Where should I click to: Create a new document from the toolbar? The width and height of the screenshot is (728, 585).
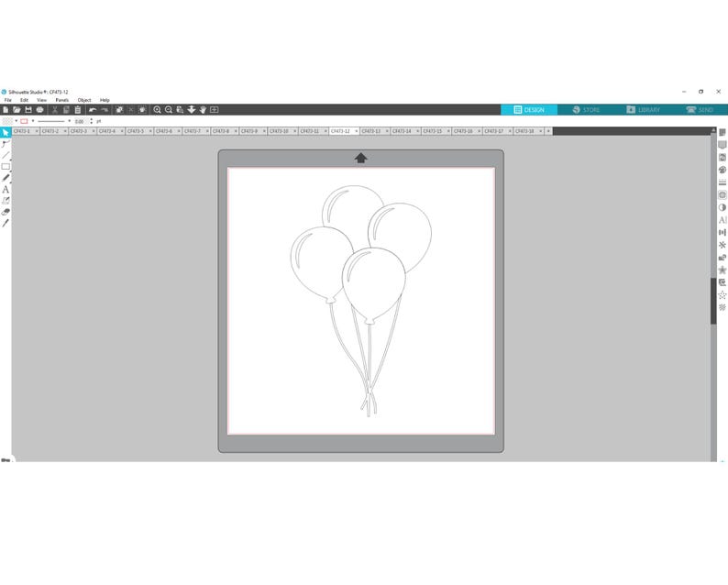[6, 110]
